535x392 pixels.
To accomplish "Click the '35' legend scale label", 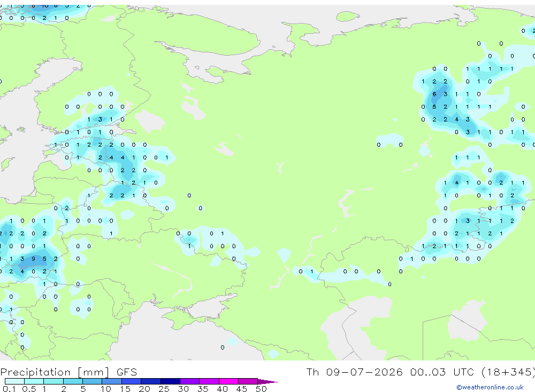I will click(x=203, y=389).
